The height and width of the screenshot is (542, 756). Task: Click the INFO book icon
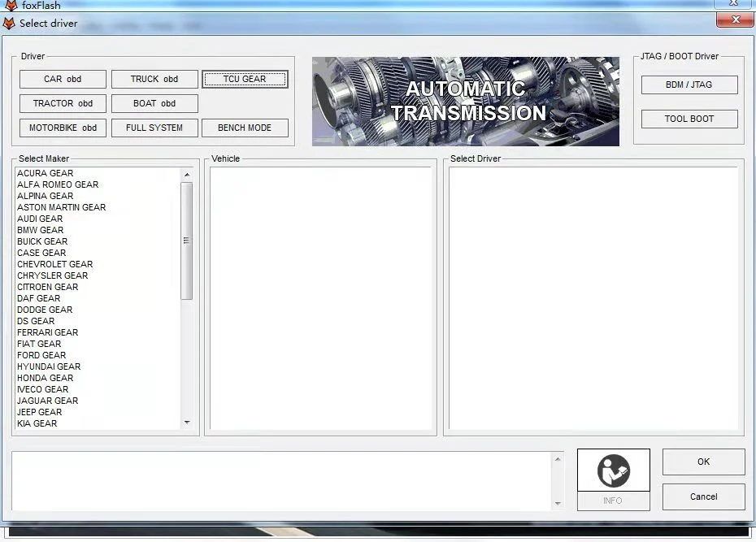[x=613, y=470]
